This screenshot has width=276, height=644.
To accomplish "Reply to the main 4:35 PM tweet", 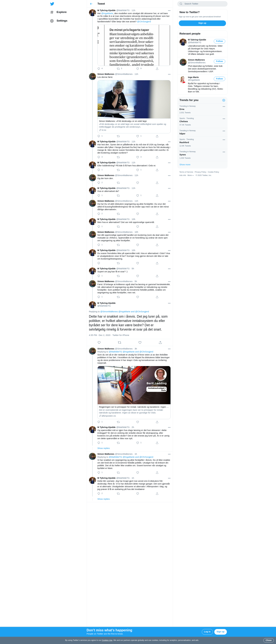I will [99, 342].
